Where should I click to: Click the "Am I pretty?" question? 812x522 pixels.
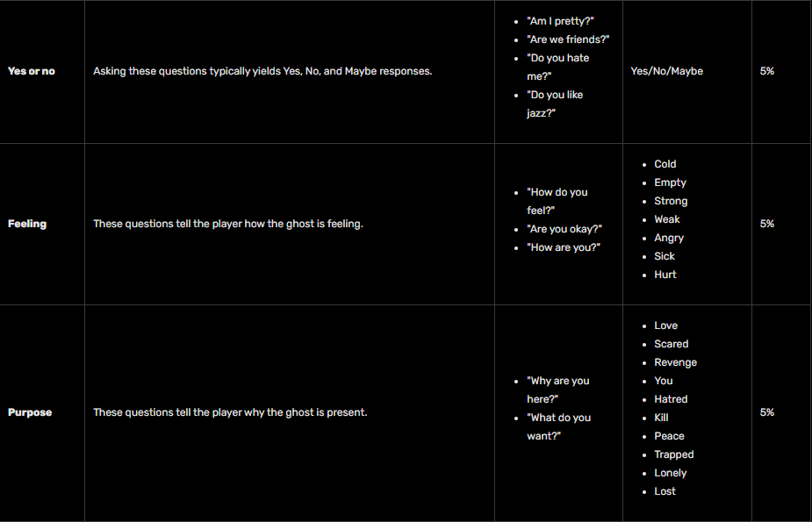[561, 21]
